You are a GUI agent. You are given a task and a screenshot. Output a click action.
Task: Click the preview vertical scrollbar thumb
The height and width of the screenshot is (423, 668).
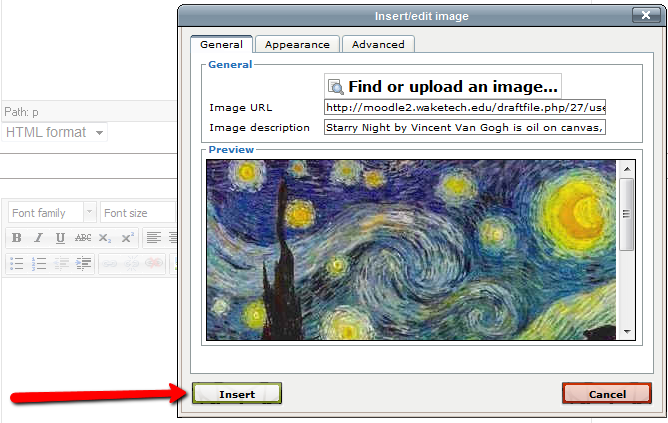(626, 214)
